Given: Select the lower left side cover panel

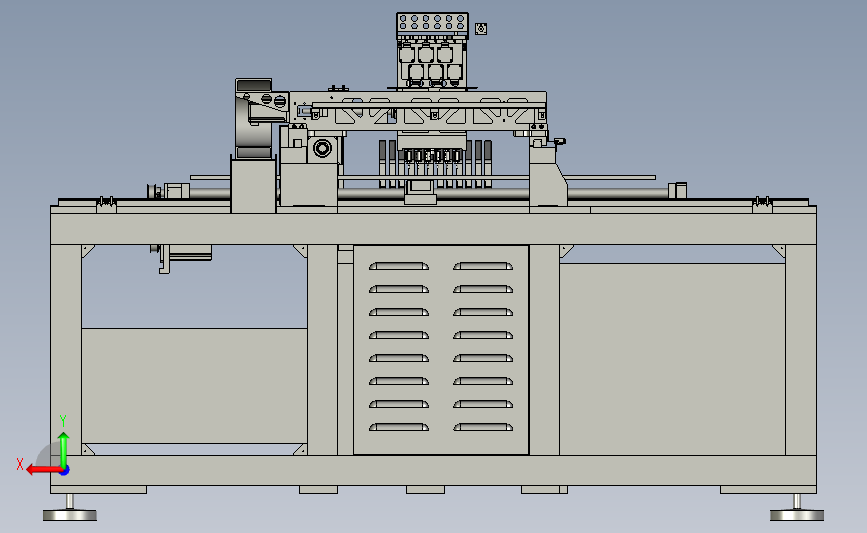Looking at the screenshot, I should point(194,385).
